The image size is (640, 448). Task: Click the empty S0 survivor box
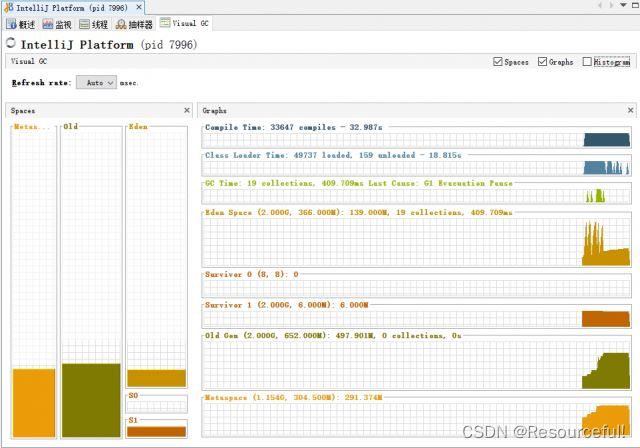coord(157,406)
